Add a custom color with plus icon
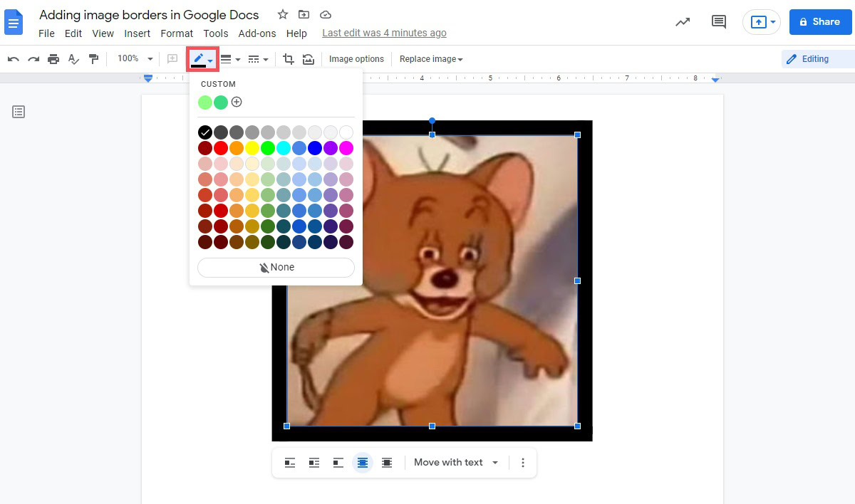This screenshot has height=504, width=855. [237, 103]
